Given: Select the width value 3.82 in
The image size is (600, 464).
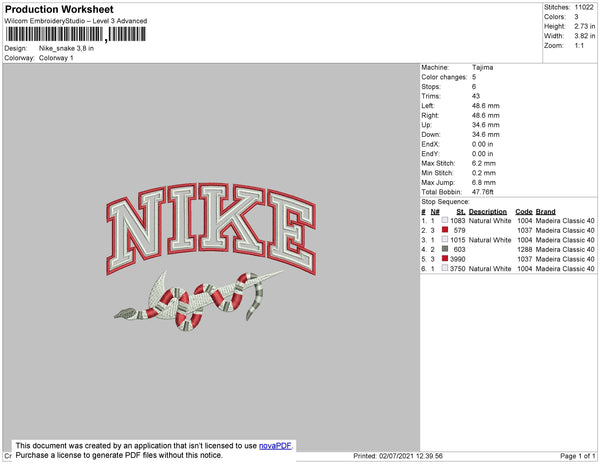Looking at the screenshot, I should tap(585, 36).
